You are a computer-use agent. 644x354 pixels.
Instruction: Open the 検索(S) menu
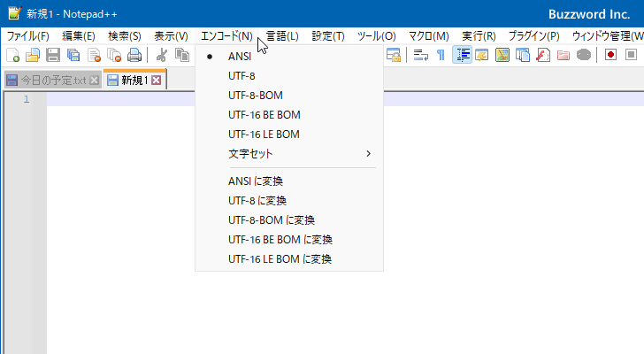[x=125, y=36]
